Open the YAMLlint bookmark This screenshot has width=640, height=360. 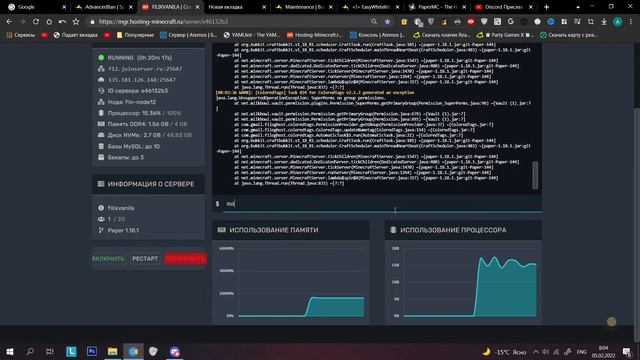pyautogui.click(x=252, y=35)
